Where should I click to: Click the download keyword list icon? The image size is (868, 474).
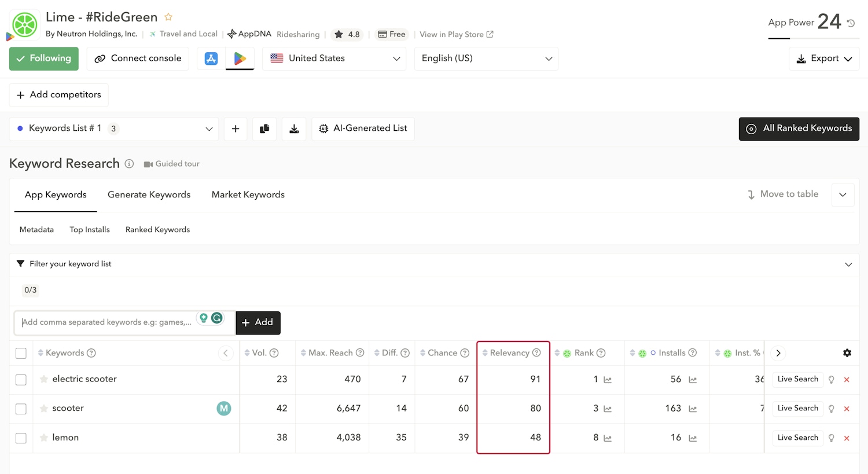(294, 128)
